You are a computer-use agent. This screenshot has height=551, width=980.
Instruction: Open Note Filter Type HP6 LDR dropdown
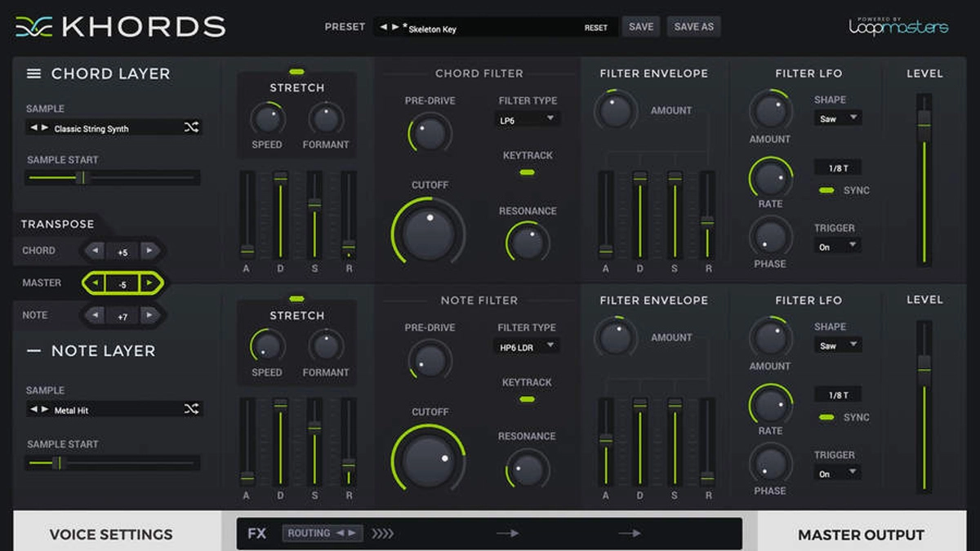(527, 346)
